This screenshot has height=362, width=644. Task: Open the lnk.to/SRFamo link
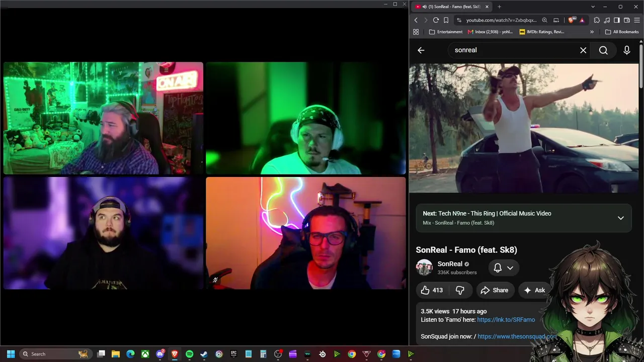tap(506, 320)
